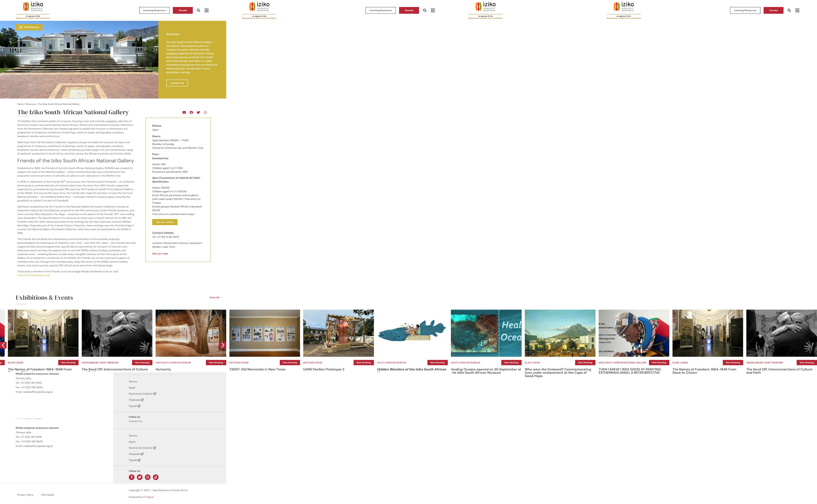
Task: Click Tel: +27 (0) 21 481 3970 contact text
Action: tap(166, 237)
